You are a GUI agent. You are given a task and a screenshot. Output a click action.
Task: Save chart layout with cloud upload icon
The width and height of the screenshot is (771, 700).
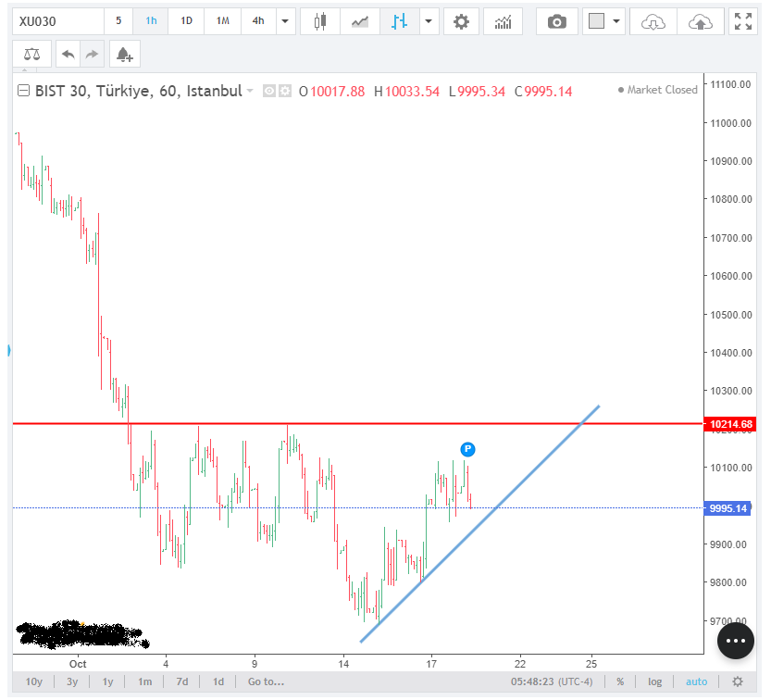pos(701,20)
